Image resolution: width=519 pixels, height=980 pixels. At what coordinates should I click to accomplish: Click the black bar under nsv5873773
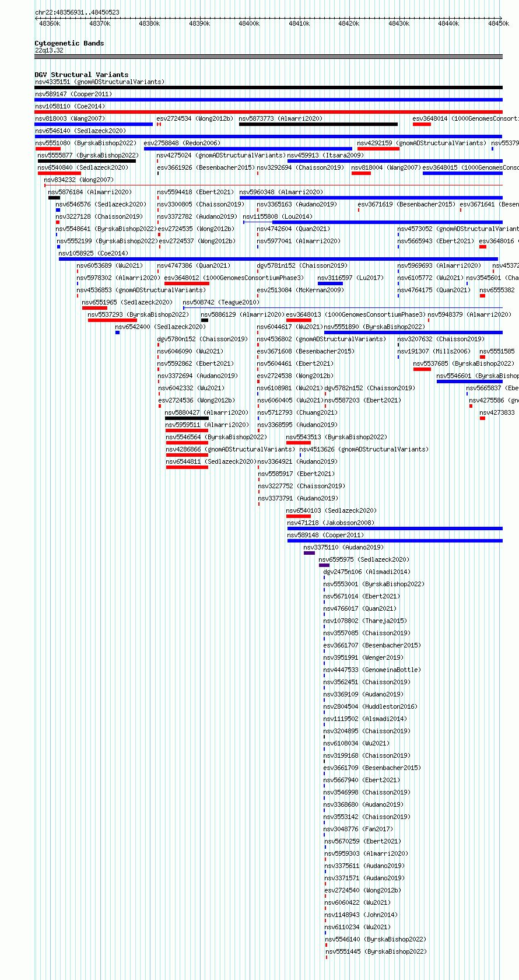click(318, 124)
